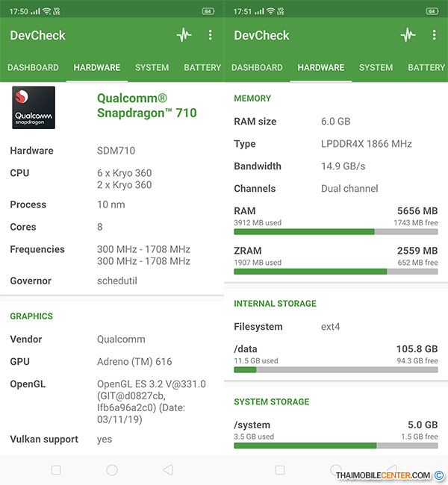Tap the MEMORY section header
Screen dimensions: 448x485
tap(252, 98)
